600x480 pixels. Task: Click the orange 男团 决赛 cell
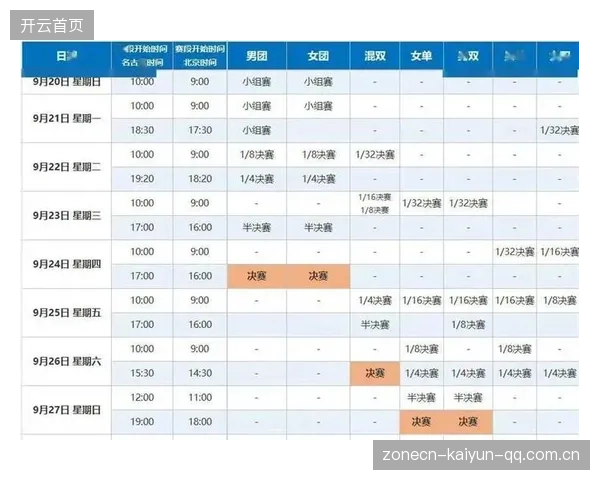point(257,276)
